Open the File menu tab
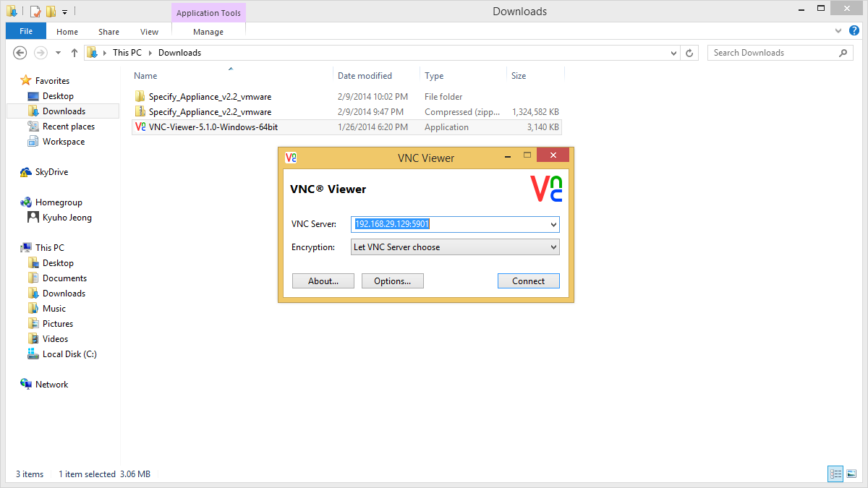 (x=26, y=31)
